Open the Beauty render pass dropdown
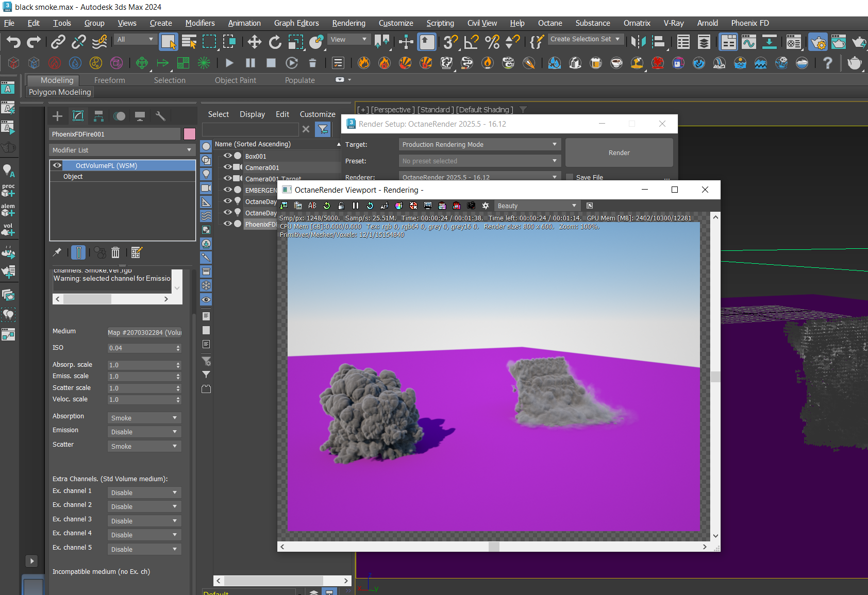868x595 pixels. (537, 206)
